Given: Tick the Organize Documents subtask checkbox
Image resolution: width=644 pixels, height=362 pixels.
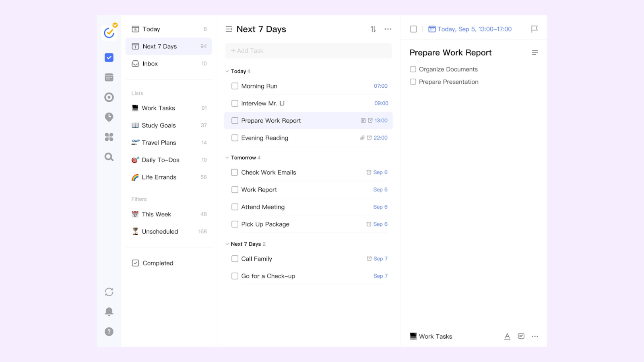Looking at the screenshot, I should point(413,69).
